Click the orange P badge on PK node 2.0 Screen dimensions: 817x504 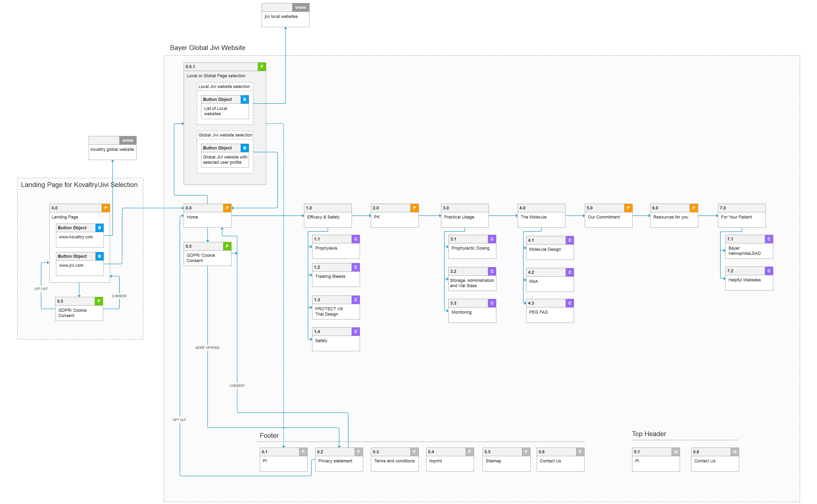[x=414, y=208]
